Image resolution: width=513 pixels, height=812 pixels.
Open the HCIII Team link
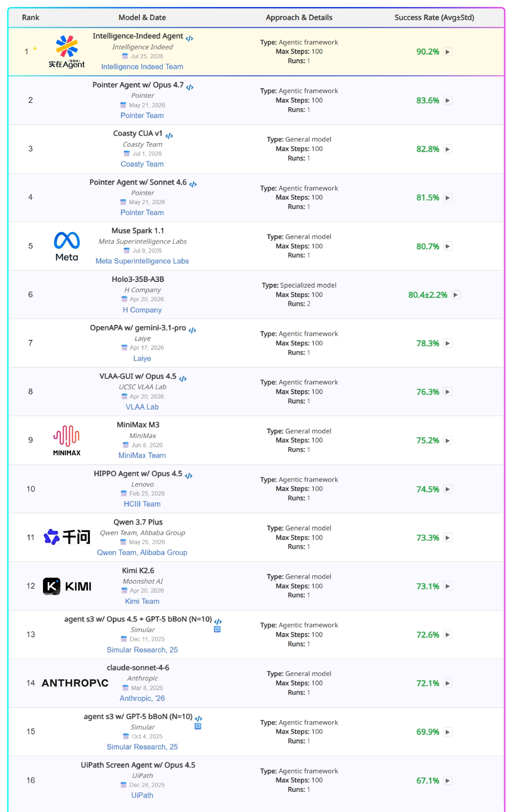pos(142,504)
